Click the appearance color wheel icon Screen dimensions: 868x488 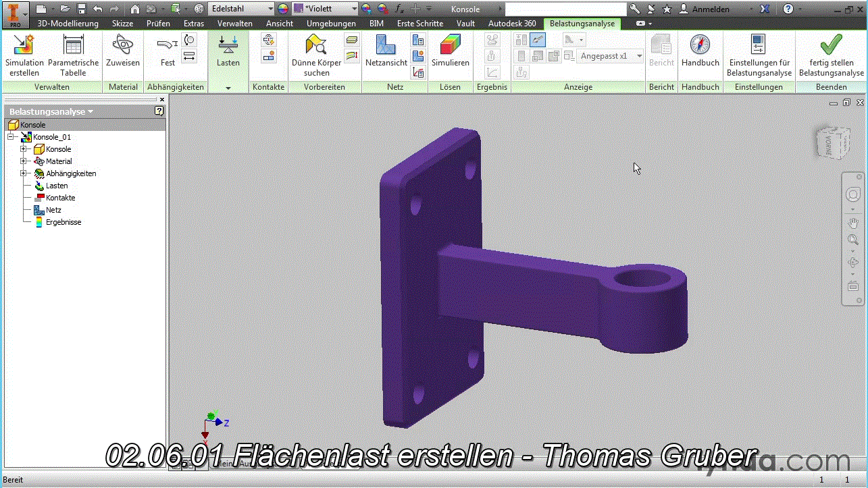point(282,9)
